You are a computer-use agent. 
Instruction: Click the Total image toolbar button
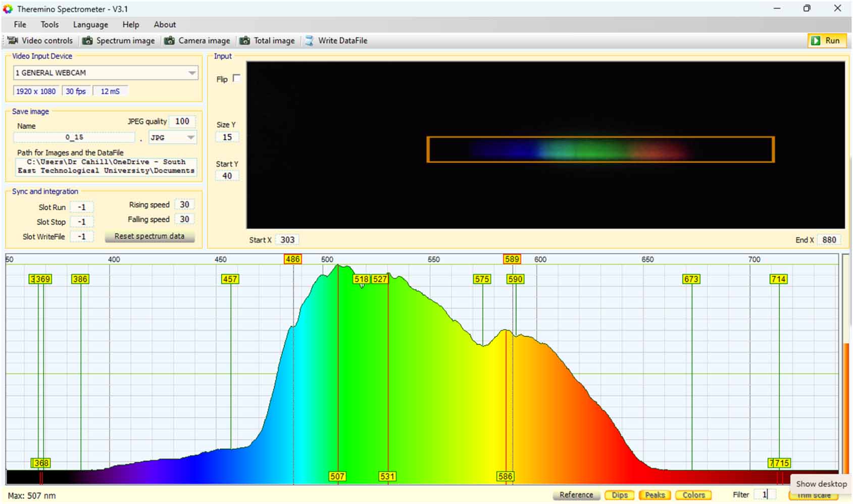[x=267, y=40]
